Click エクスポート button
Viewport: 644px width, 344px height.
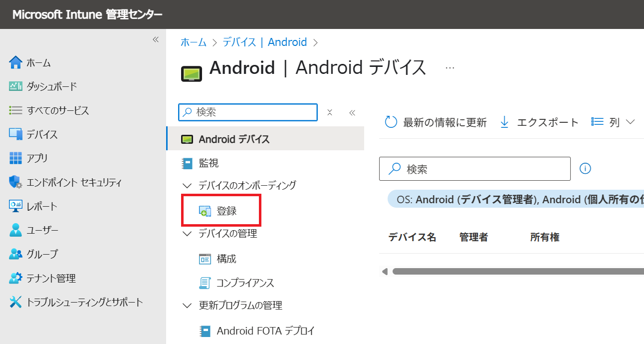click(539, 122)
